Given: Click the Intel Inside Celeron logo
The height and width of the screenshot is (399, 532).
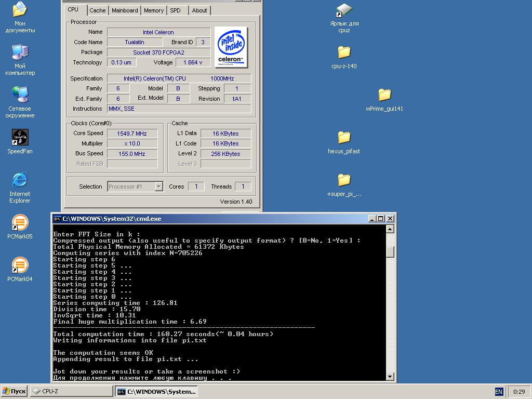Looking at the screenshot, I should [231, 47].
